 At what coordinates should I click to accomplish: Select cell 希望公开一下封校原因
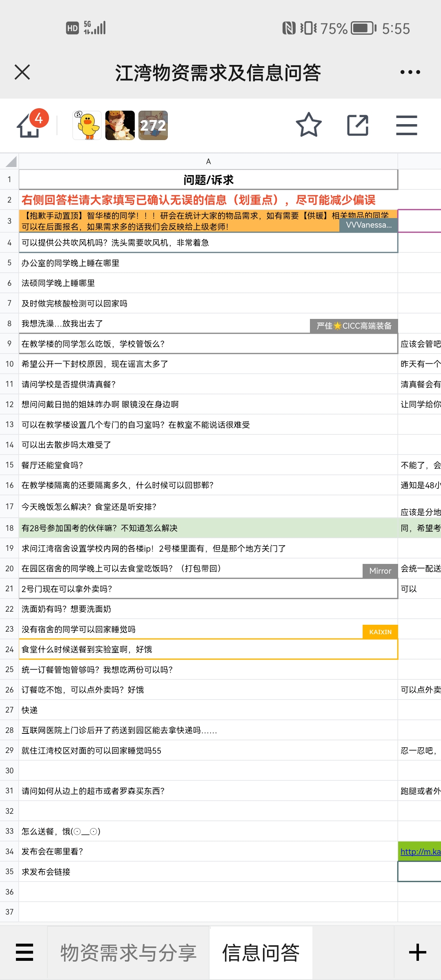pos(208,364)
